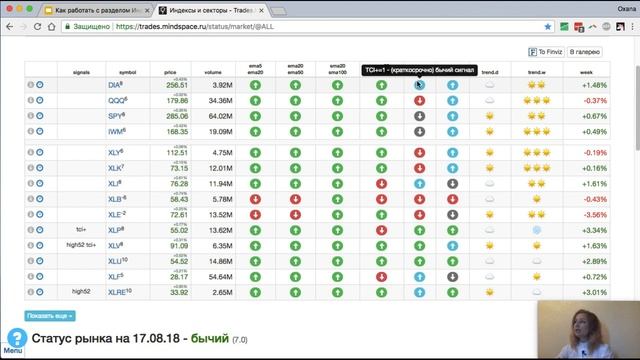Click ema5/ema20 green arrow in DIA row
640x360 pixels.
point(255,85)
